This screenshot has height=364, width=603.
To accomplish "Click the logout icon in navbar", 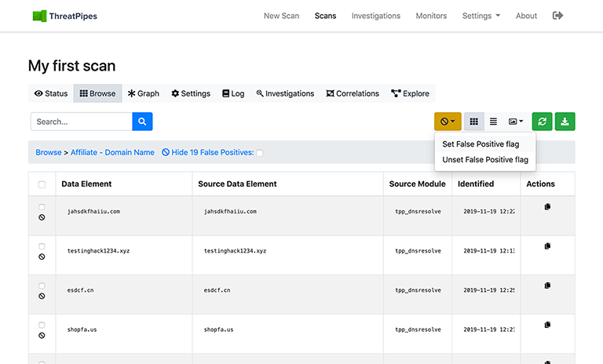I will click(557, 16).
